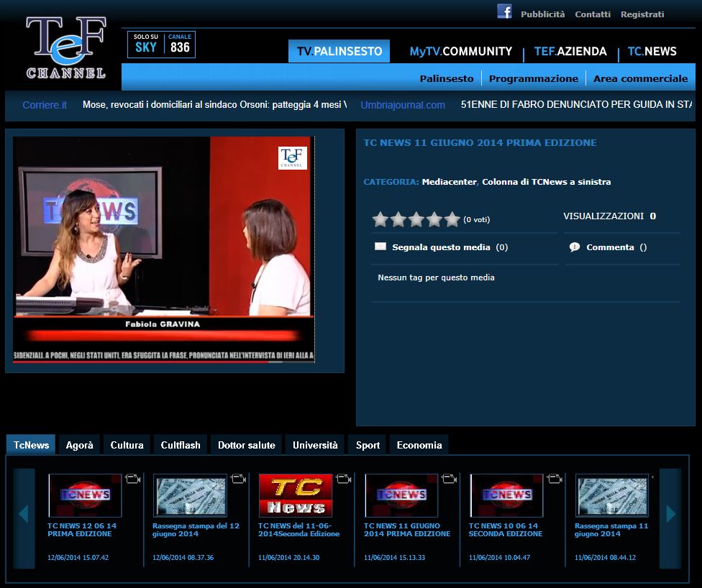Switch to the Sport tab
Image resolution: width=702 pixels, height=588 pixels.
tap(368, 445)
